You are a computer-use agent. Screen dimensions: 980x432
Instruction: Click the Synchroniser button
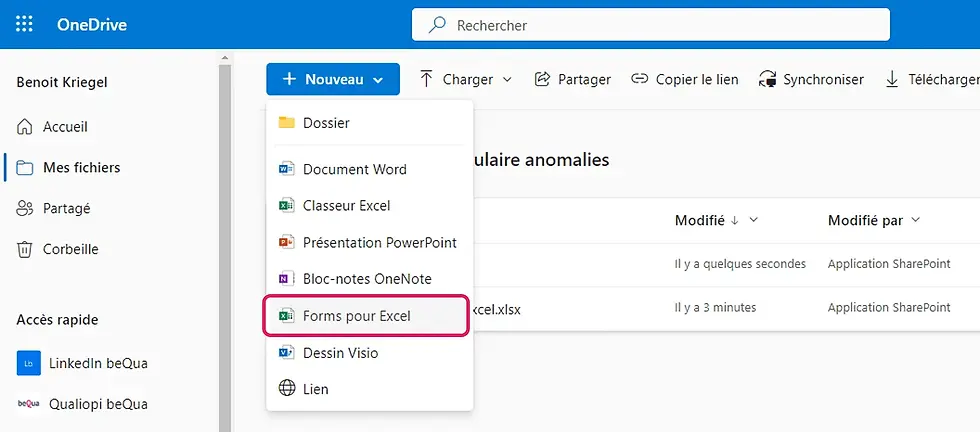[x=811, y=79]
